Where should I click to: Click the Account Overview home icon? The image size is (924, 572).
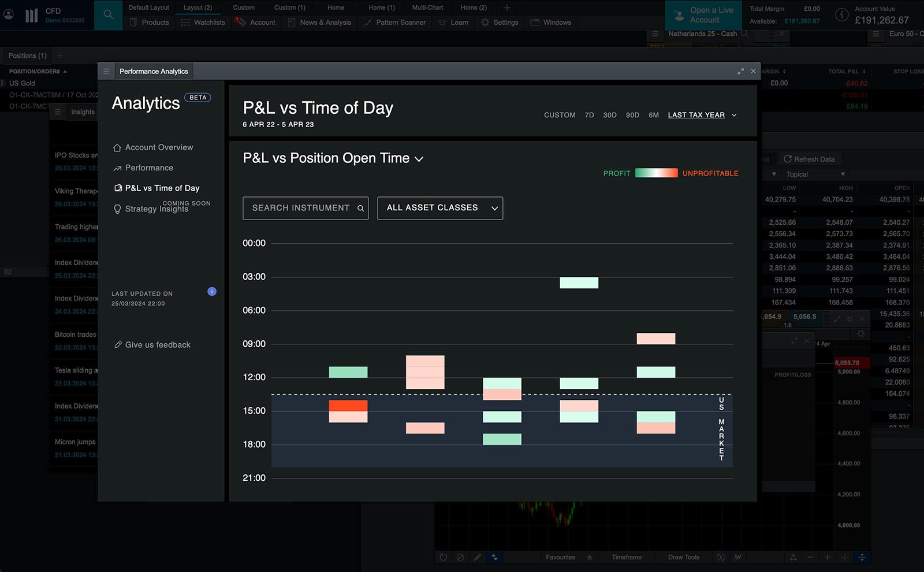(x=117, y=148)
